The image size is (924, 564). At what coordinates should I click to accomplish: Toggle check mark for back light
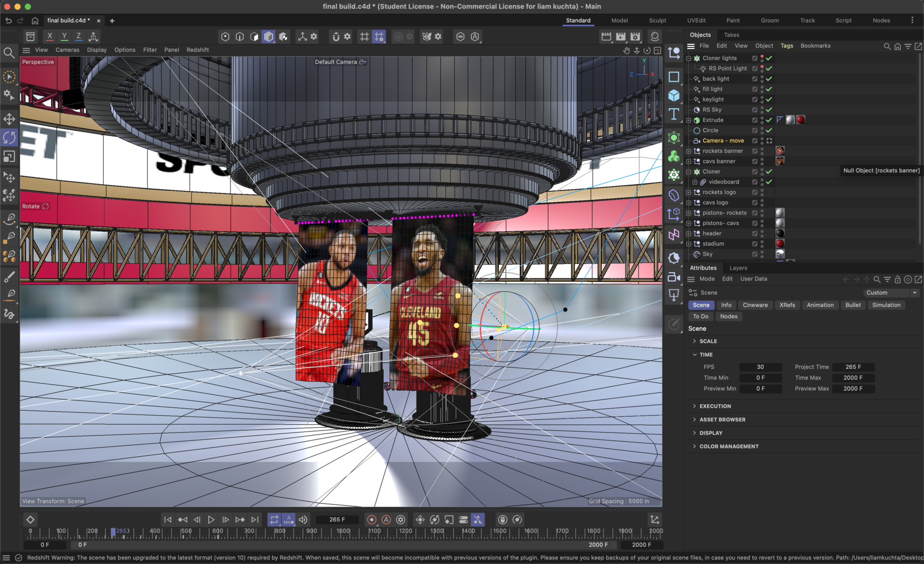coord(769,79)
